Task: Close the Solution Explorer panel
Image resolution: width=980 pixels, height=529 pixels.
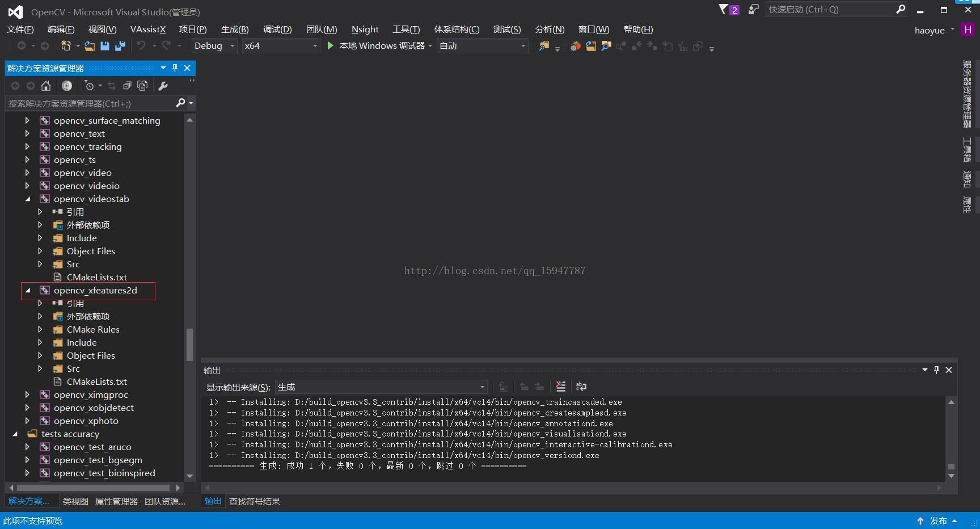Action: coord(187,68)
